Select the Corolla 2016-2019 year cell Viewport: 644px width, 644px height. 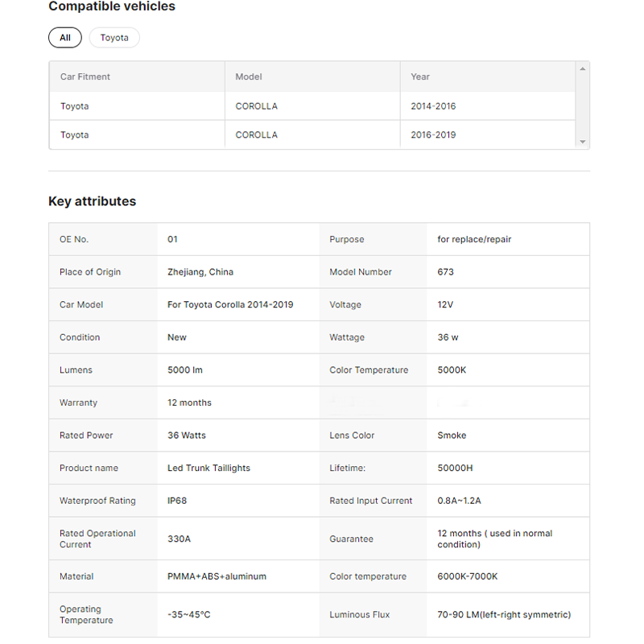coord(433,135)
